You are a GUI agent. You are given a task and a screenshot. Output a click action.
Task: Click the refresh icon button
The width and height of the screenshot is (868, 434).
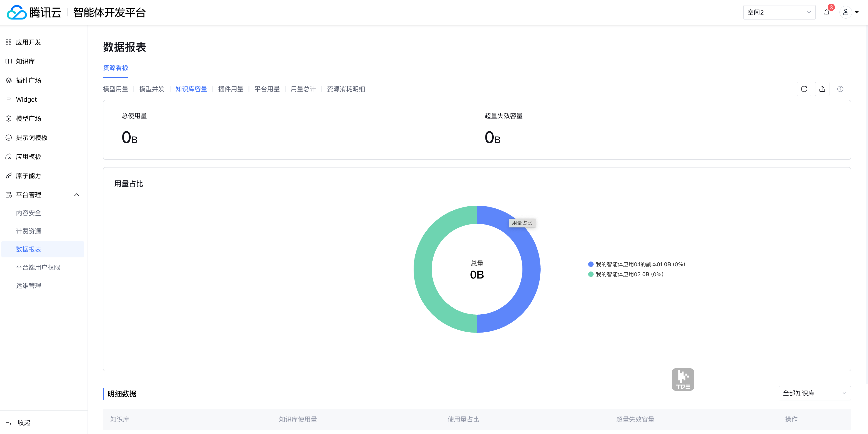804,89
